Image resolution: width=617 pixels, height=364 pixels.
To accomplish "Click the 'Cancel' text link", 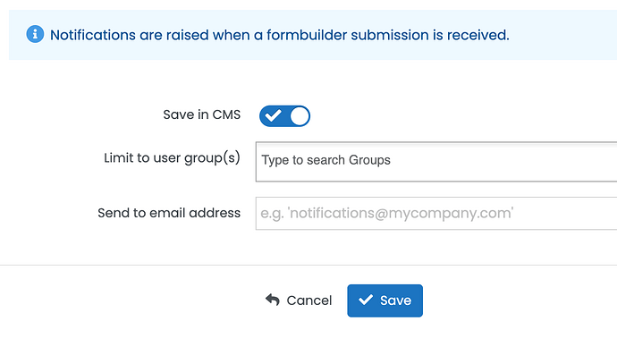I will (x=309, y=301).
